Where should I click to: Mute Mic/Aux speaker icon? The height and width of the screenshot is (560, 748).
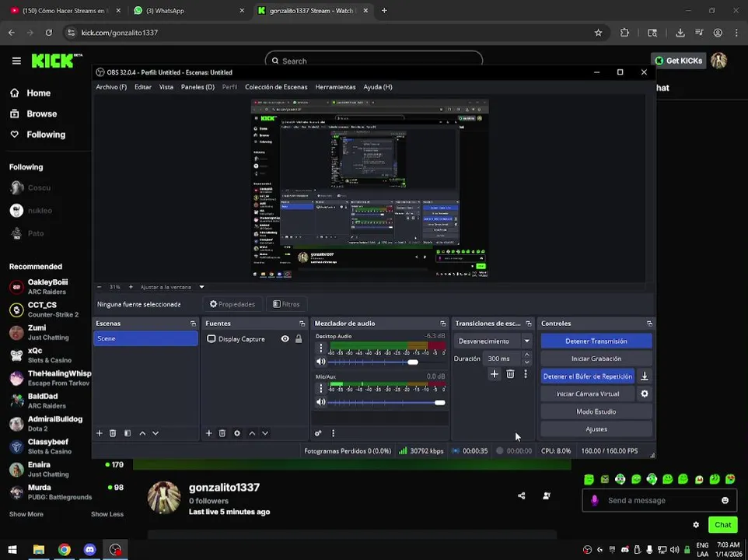point(320,402)
